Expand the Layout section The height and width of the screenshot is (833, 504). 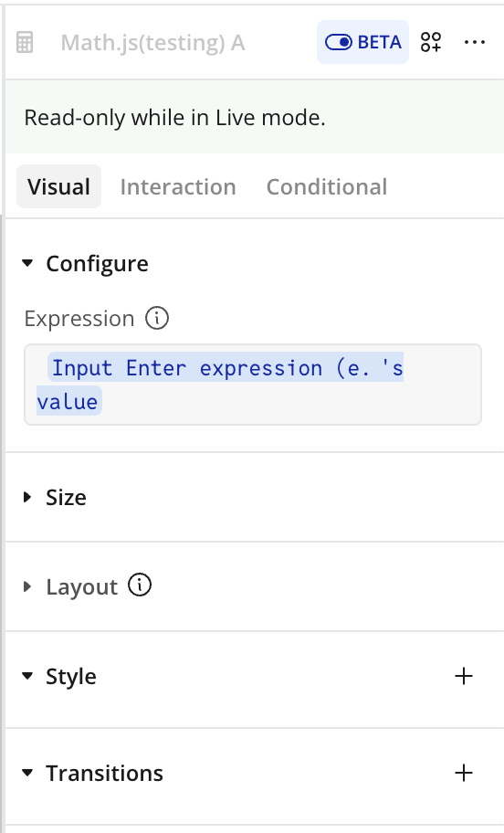click(27, 586)
